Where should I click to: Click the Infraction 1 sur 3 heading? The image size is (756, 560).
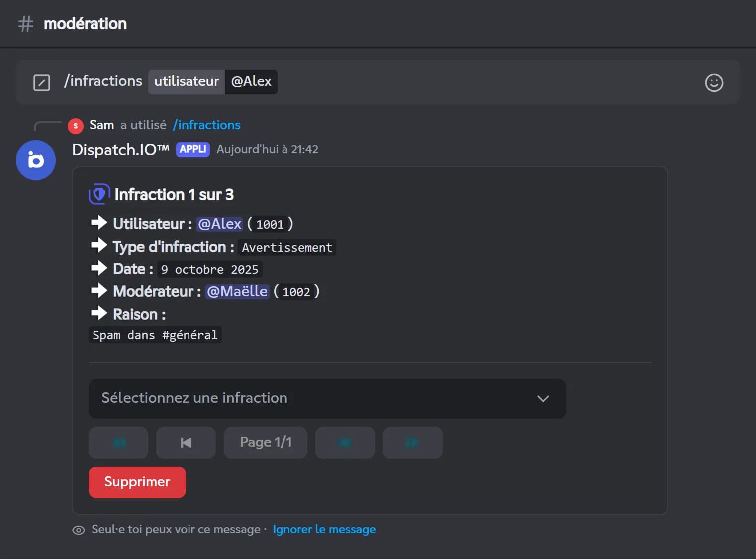[x=174, y=195]
